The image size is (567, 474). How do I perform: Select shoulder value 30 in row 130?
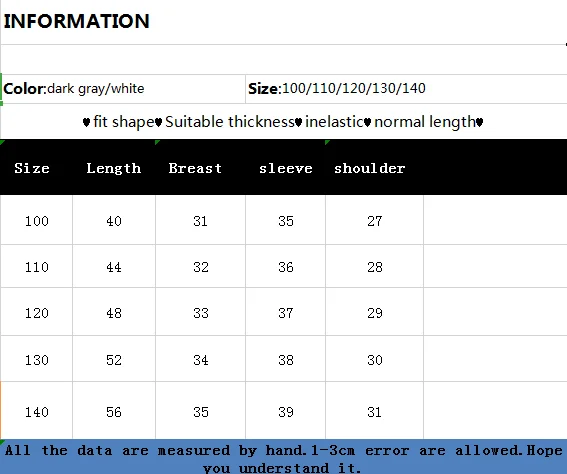pos(375,360)
